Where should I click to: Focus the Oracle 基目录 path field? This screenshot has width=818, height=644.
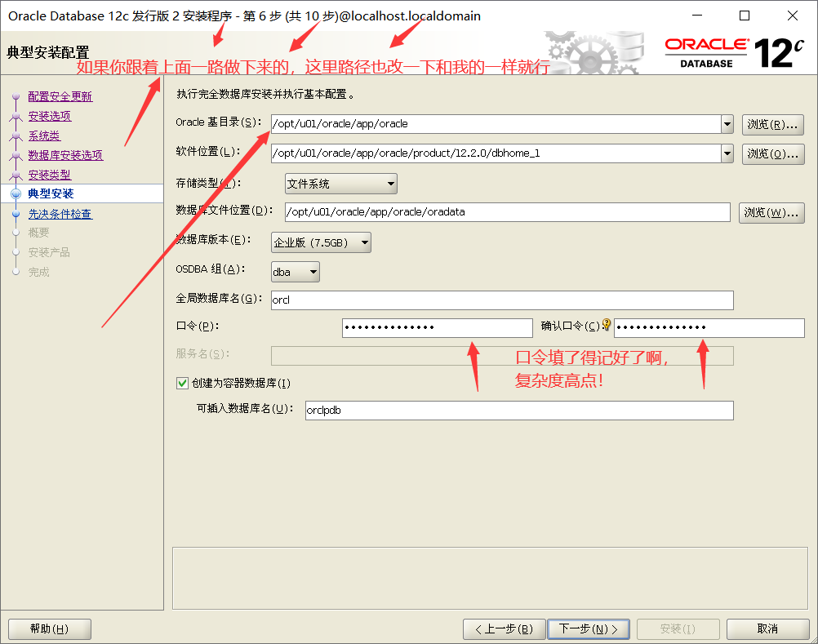click(496, 124)
